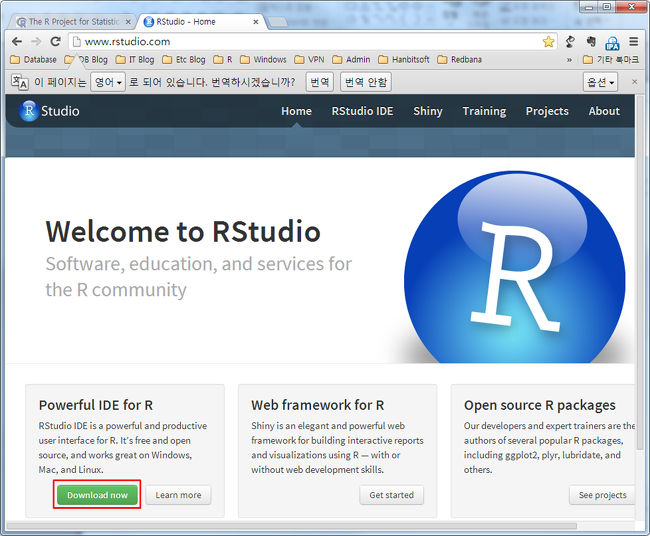Open the Training navigation item
The width and height of the screenshot is (650, 536).
pos(484,111)
